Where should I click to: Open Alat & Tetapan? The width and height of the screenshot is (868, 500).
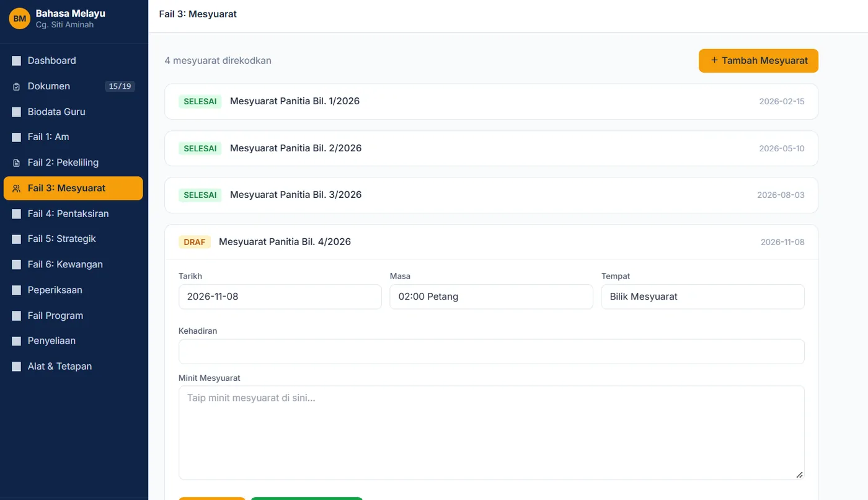[73, 366]
